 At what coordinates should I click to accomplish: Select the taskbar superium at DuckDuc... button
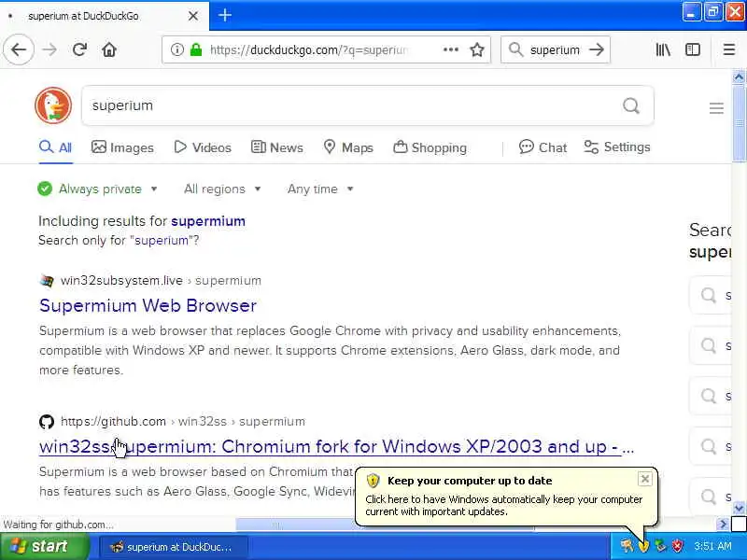point(174,547)
